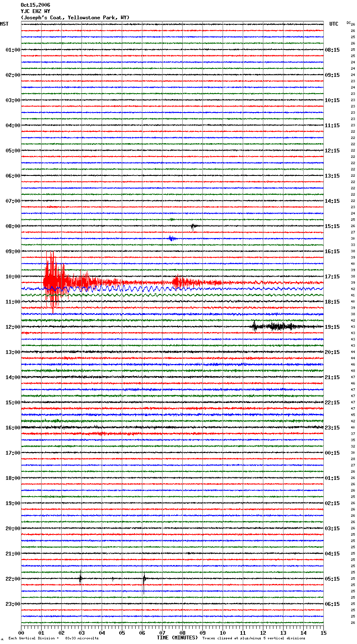357x644 pixels.
Task: Click the small blue event below the 08:00 trace
Action: [171, 238]
